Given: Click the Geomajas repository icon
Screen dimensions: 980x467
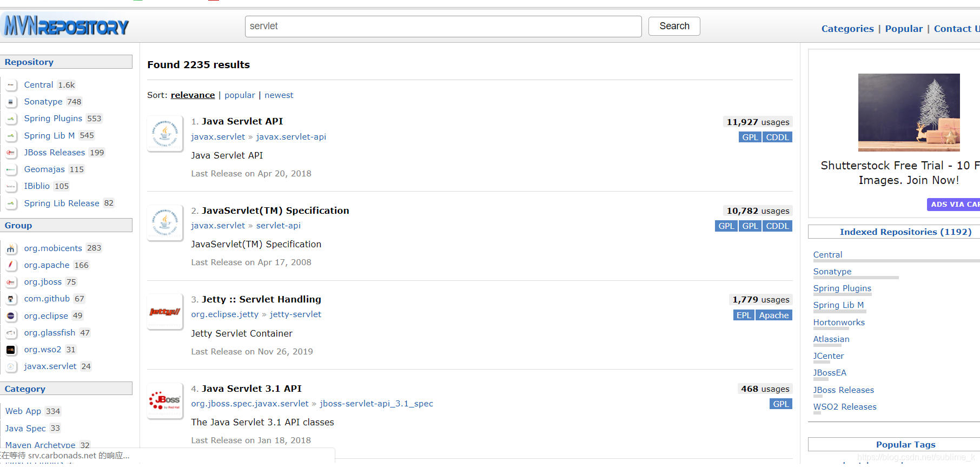Looking at the screenshot, I should (x=11, y=169).
